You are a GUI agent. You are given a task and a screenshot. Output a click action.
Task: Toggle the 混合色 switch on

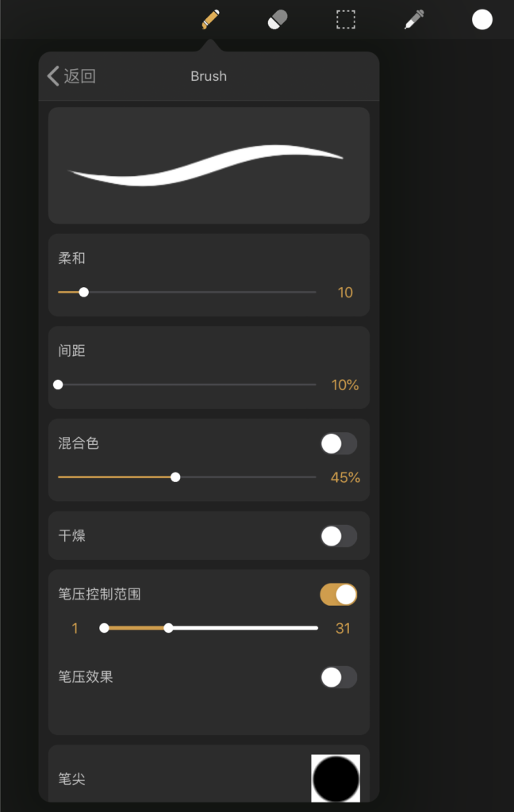339,444
